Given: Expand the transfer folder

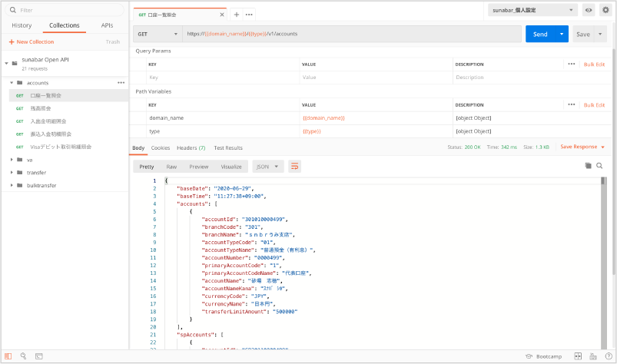Looking at the screenshot, I should (x=12, y=172).
